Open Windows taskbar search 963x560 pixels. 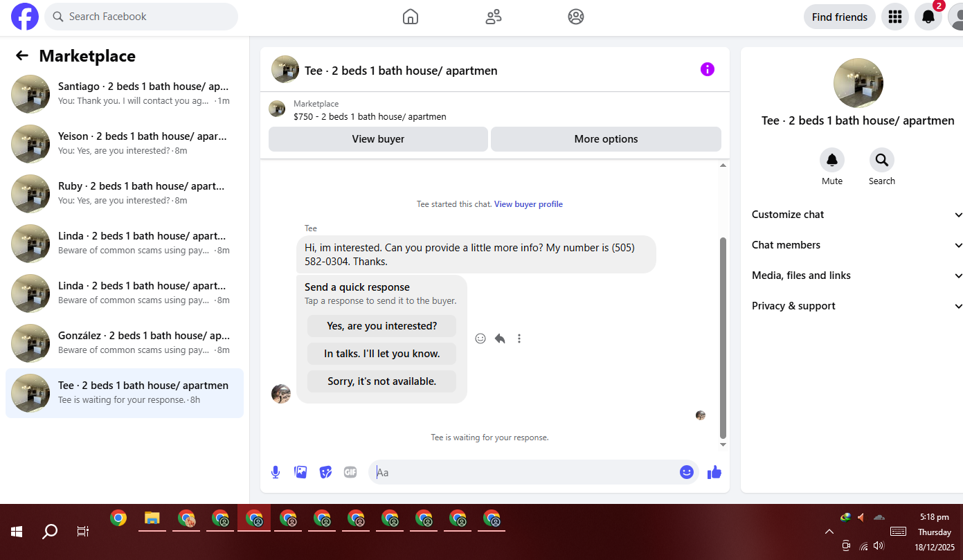pyautogui.click(x=50, y=532)
